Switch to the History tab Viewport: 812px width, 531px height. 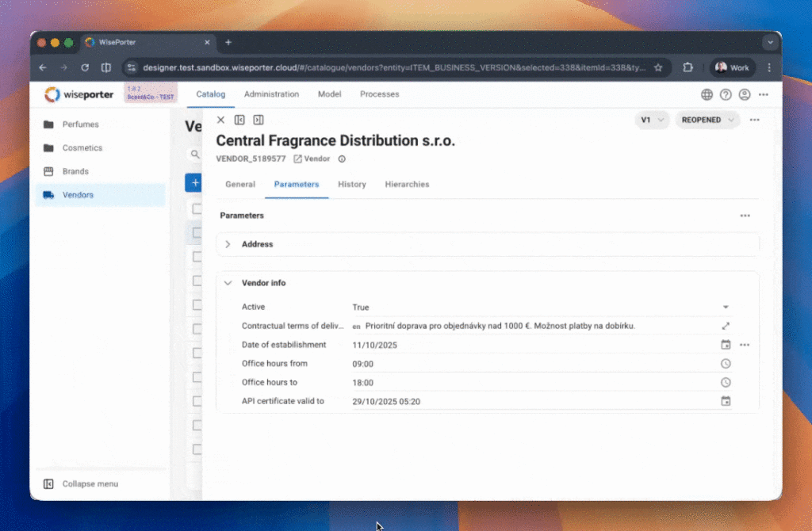point(351,184)
